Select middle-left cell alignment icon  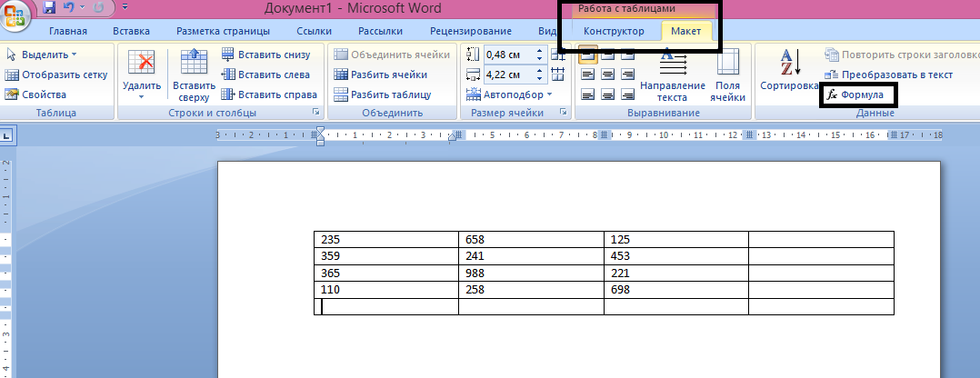pyautogui.click(x=587, y=75)
